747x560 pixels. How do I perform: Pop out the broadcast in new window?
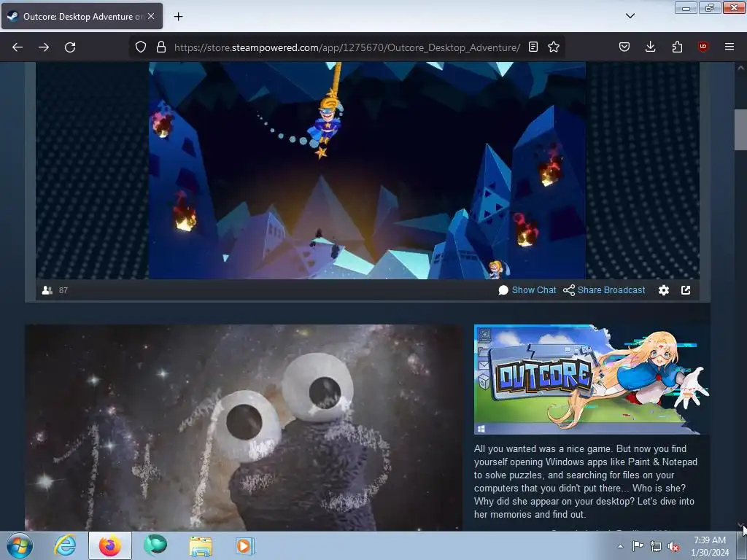686,290
